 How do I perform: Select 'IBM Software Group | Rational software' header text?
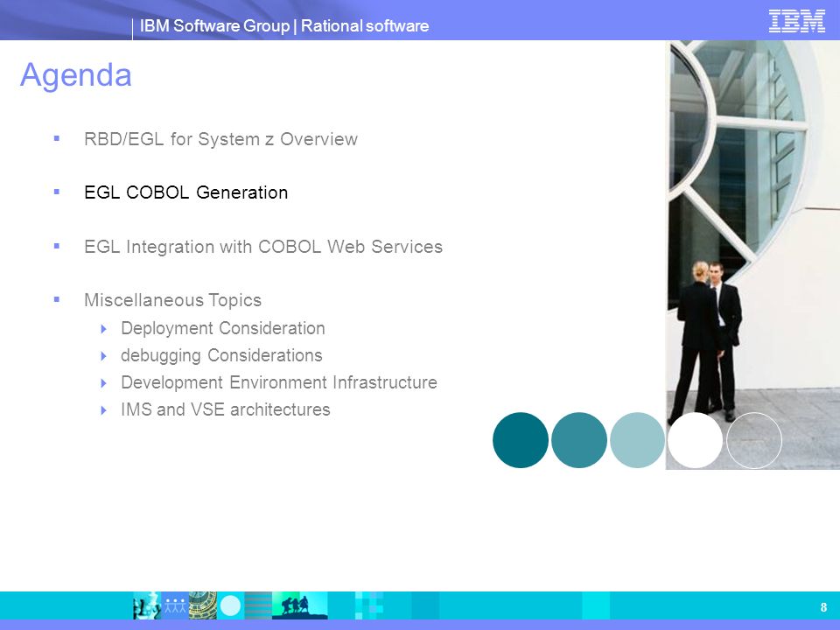pos(283,25)
